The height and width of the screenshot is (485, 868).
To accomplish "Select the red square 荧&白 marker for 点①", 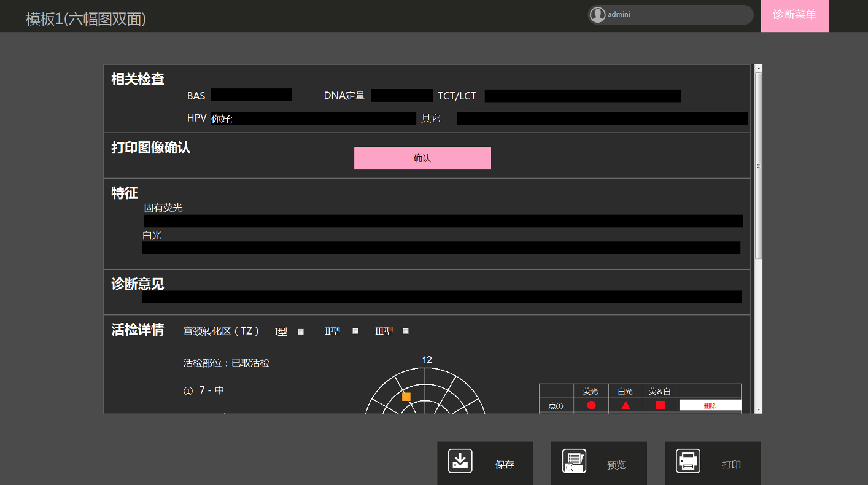I will (x=661, y=405).
